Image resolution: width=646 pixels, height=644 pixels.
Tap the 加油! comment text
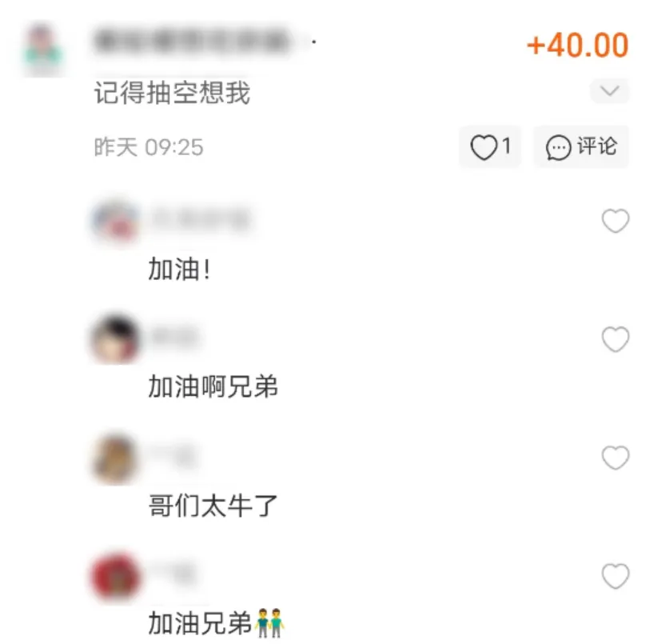[180, 269]
